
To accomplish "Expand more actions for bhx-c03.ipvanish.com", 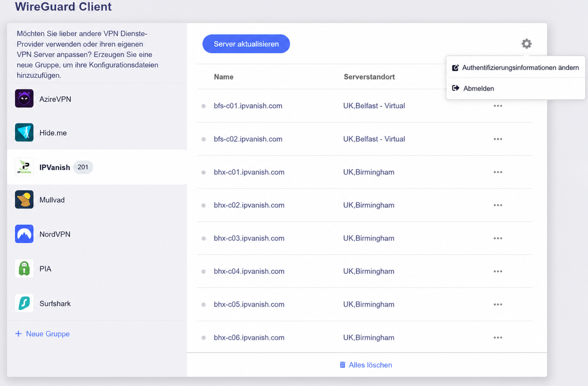I will 497,238.
